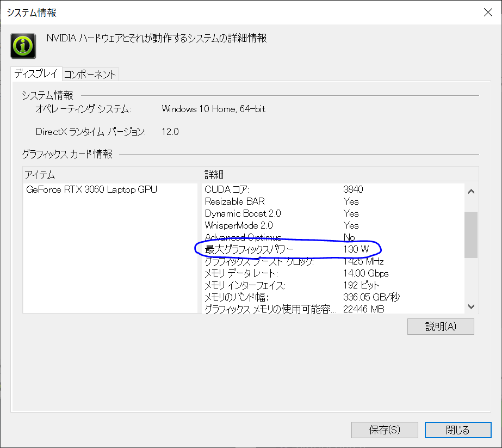Close the システム情報 window with X
This screenshot has height=448, width=502.
coord(488,13)
